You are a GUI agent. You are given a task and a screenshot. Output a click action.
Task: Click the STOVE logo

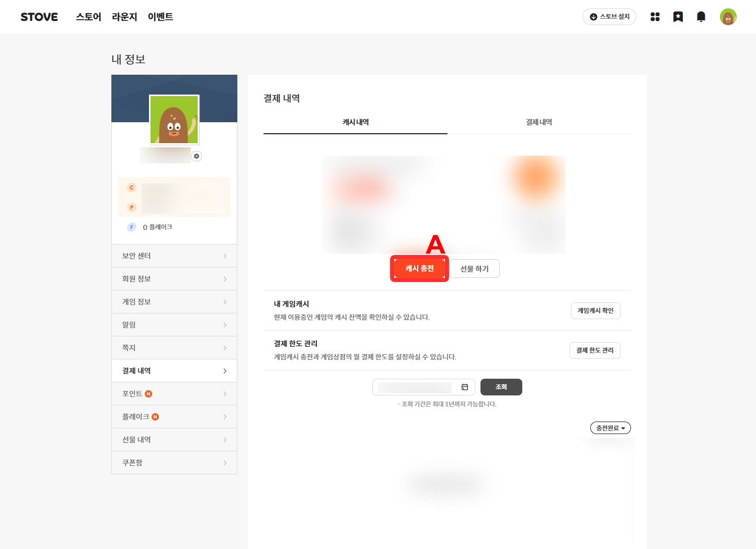[x=39, y=17]
